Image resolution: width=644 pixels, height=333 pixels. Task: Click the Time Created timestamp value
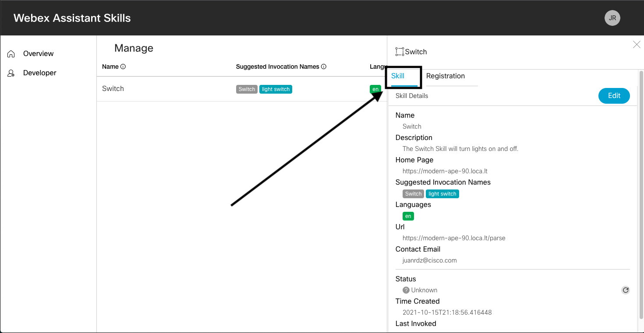tap(447, 312)
